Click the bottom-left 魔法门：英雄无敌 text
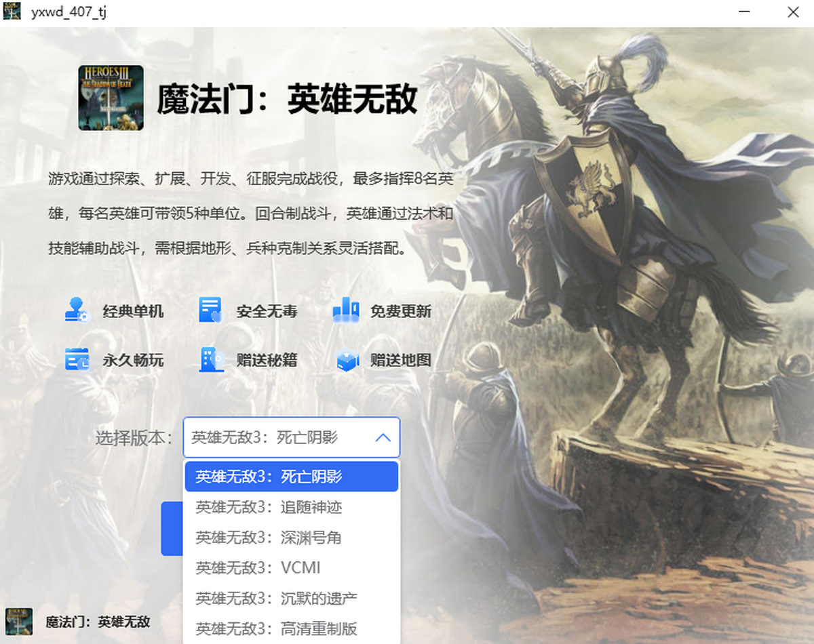The image size is (814, 644). pyautogui.click(x=98, y=622)
